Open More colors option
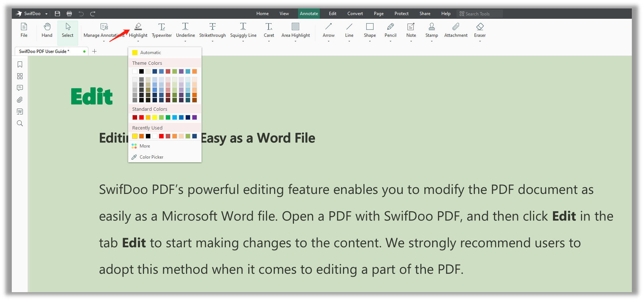 165,146
